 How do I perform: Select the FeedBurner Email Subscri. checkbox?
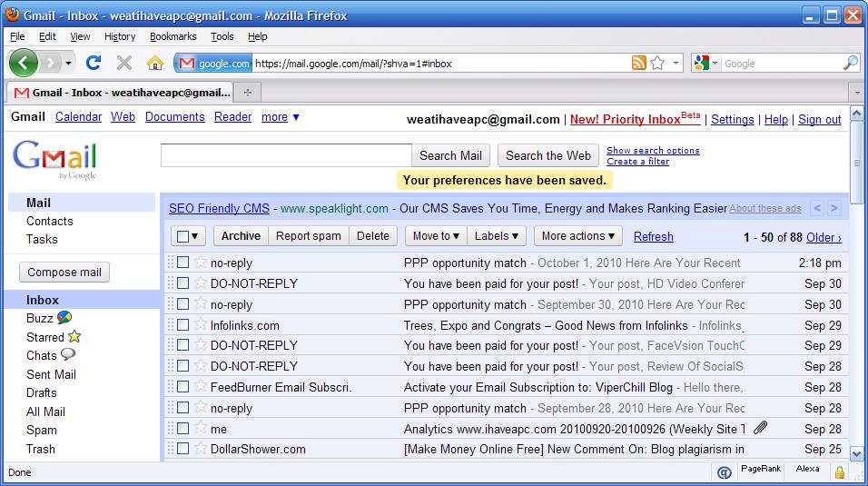[183, 387]
